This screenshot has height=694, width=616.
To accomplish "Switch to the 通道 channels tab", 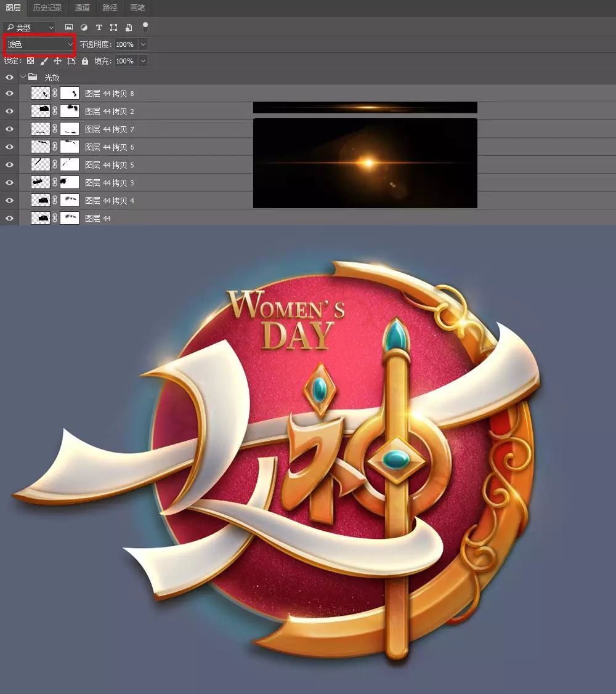I will 82,8.
